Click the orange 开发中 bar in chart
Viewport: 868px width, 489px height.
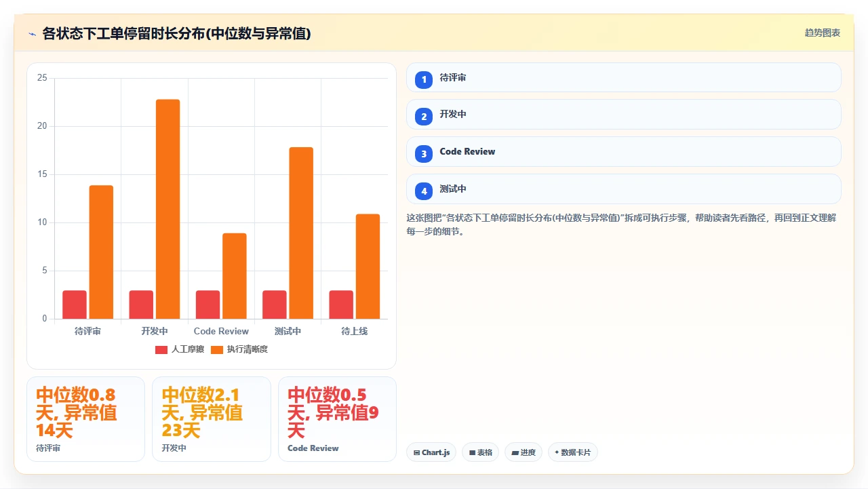pyautogui.click(x=168, y=209)
